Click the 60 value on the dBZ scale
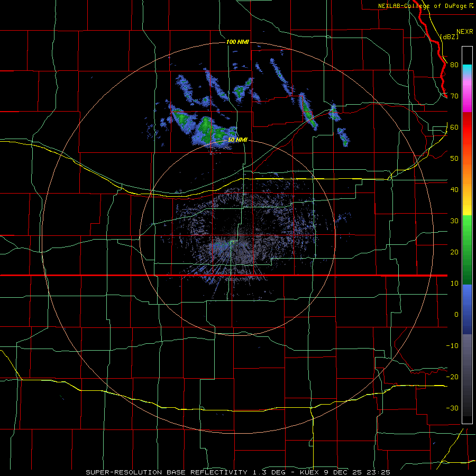 click(454, 127)
